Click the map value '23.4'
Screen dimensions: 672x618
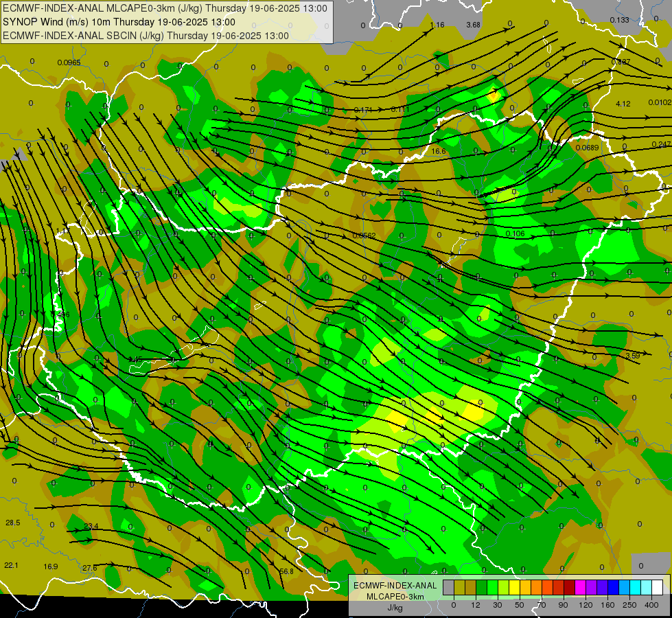pos(91,526)
